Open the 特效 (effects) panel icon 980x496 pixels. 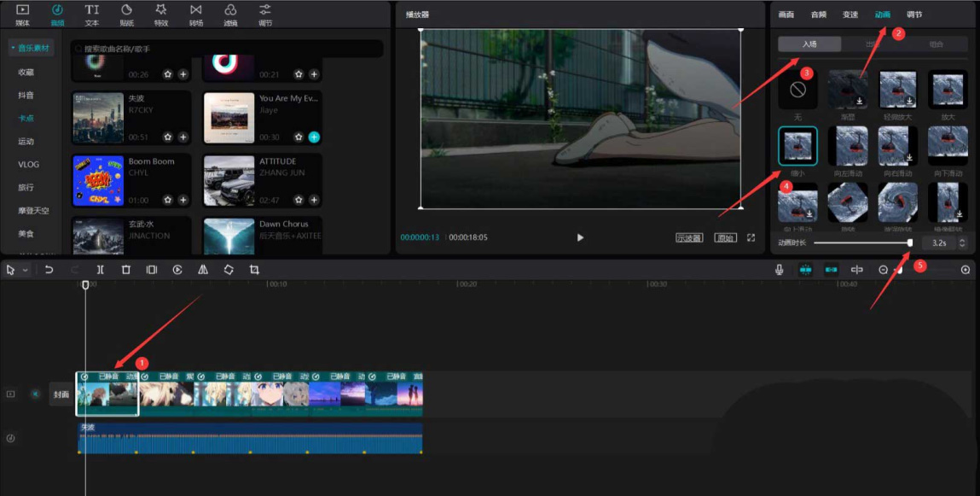161,13
